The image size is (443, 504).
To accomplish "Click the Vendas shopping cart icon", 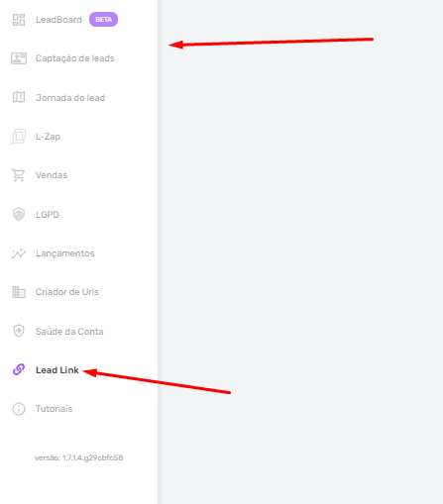I will tap(19, 175).
